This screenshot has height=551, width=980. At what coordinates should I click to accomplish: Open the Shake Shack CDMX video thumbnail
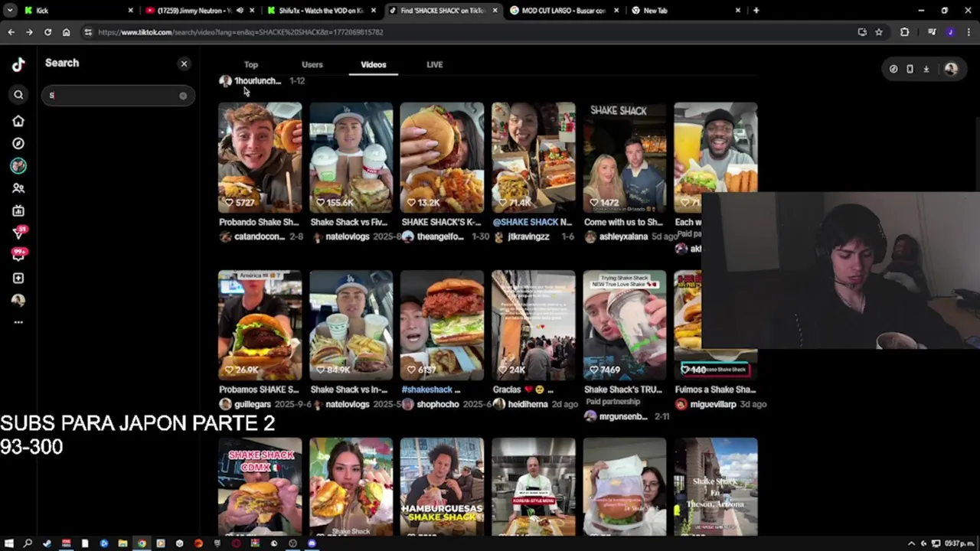click(260, 487)
